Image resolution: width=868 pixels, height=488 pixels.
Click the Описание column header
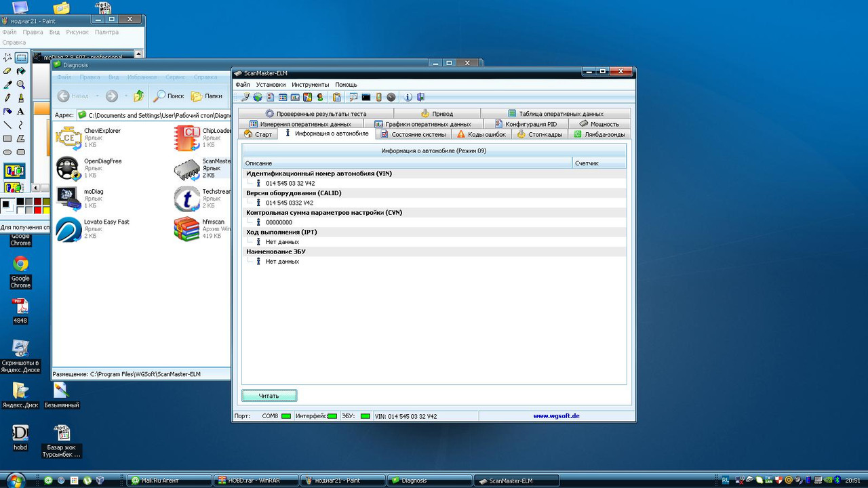click(x=408, y=163)
